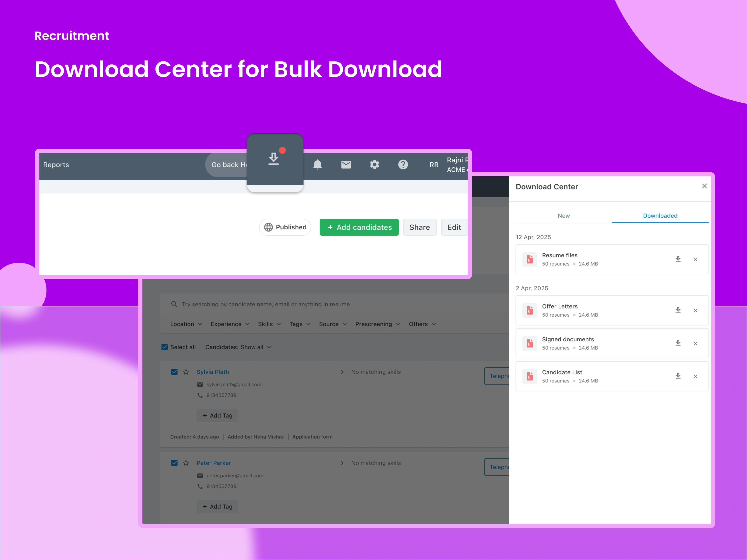Viewport: 747px width, 560px height.
Task: Open Sylvia Plath's candidate profile
Action: pyautogui.click(x=213, y=372)
